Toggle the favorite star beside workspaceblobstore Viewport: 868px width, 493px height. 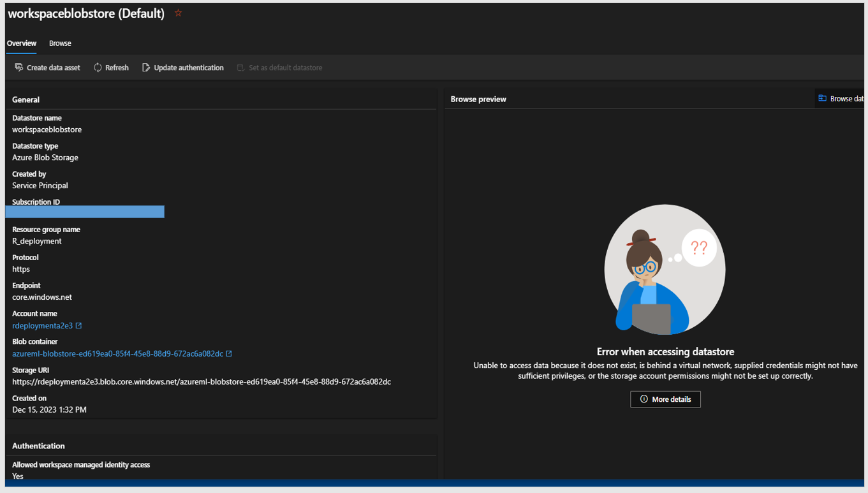point(178,12)
